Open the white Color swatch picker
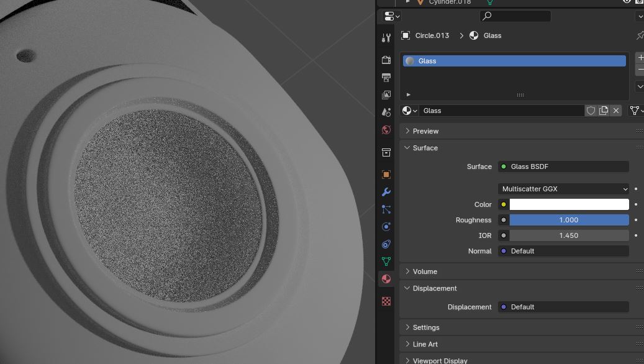644x364 pixels. [x=569, y=204]
